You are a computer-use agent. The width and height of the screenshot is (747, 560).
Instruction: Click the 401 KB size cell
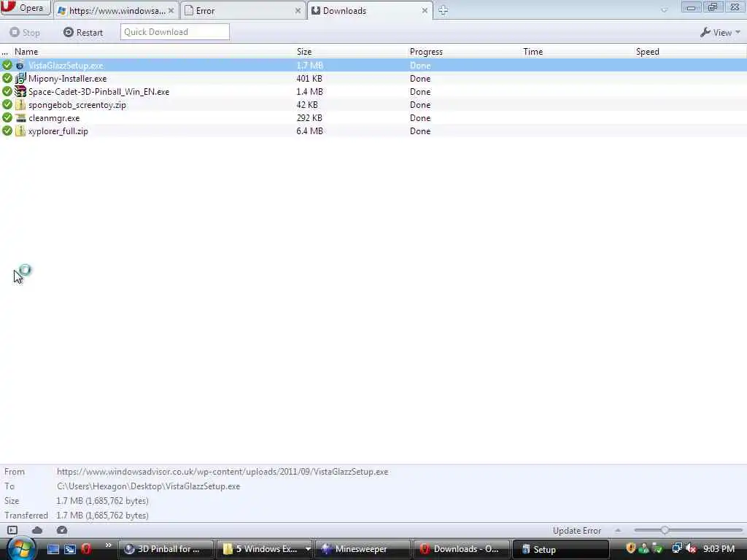[309, 79]
